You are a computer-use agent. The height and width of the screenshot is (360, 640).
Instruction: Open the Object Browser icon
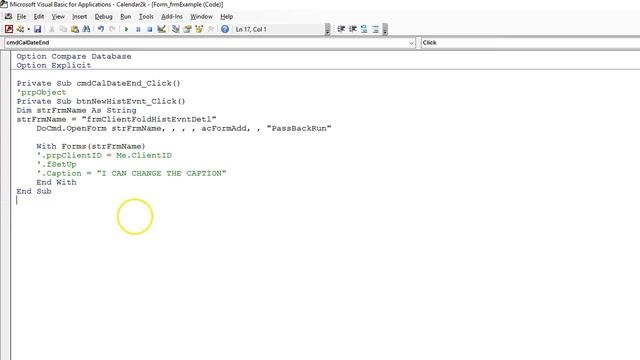pos(199,29)
